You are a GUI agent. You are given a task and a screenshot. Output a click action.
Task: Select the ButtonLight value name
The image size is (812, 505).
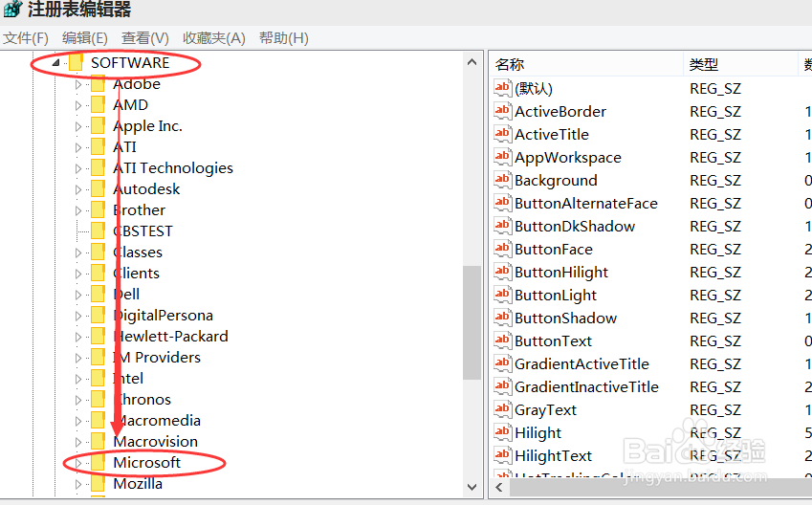click(555, 295)
